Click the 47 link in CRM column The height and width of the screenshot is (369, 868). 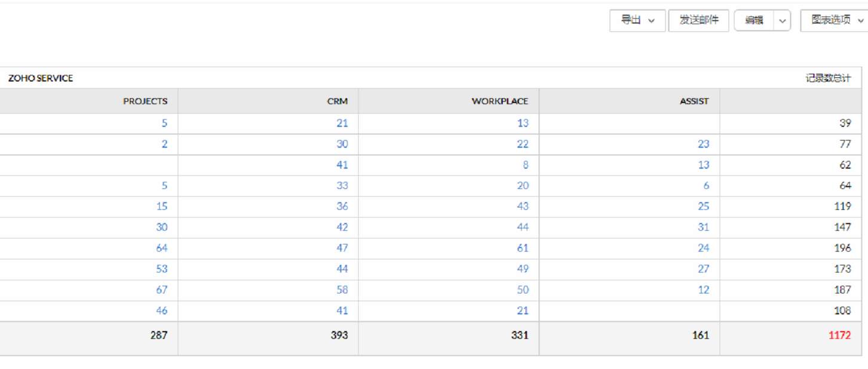[x=342, y=248]
